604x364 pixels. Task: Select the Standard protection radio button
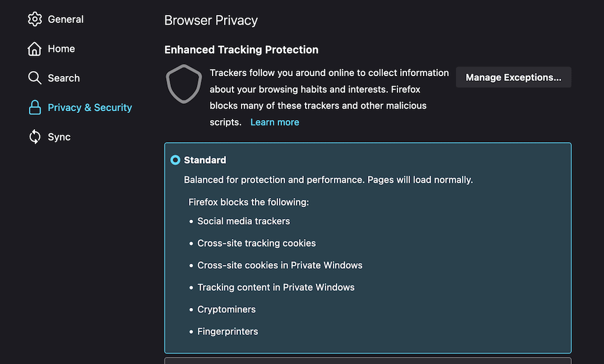[x=175, y=160]
